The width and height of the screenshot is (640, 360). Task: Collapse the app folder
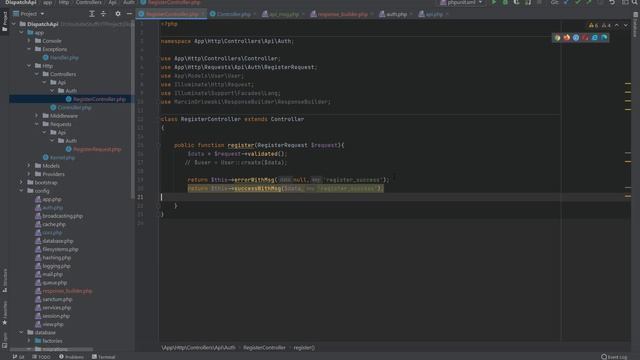point(21,33)
